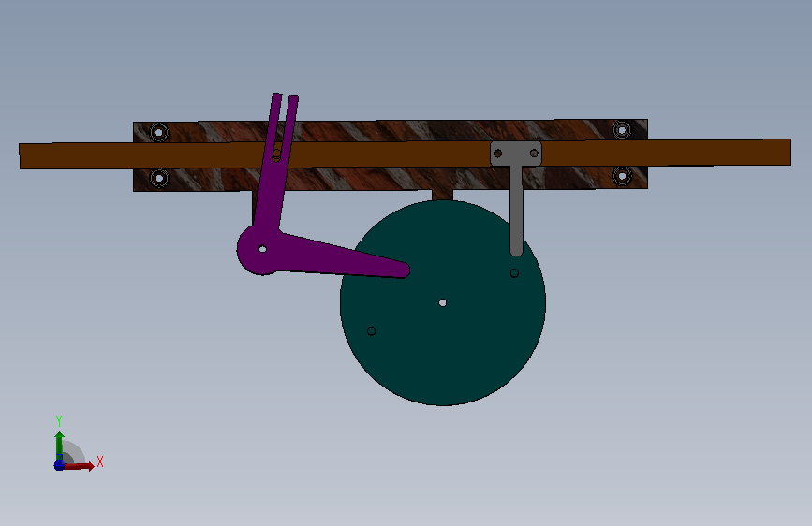Click the right hole of the gray bracket
Screen dimensions: 812x526
[534, 153]
